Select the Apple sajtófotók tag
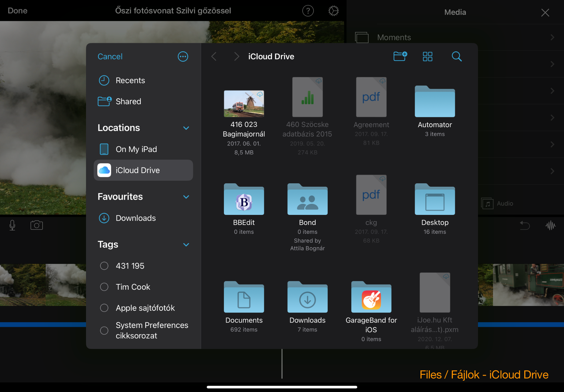Screen dimensions: 564x392 pos(144,308)
